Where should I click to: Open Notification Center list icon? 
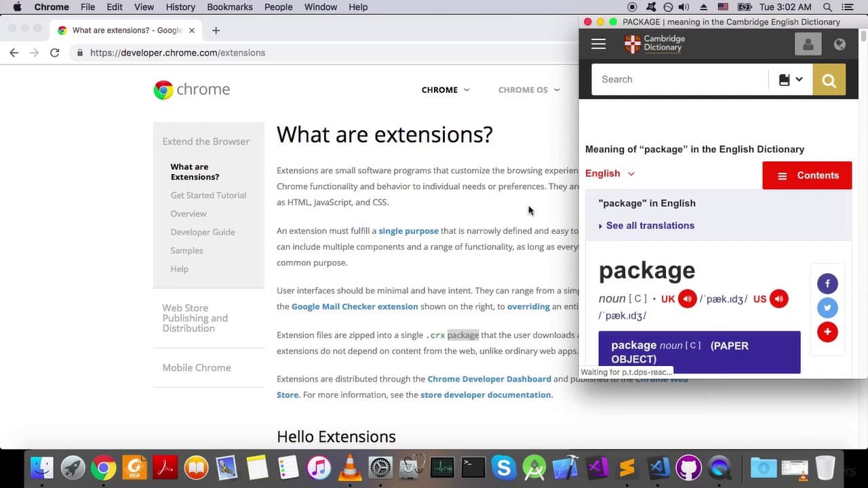tap(848, 7)
